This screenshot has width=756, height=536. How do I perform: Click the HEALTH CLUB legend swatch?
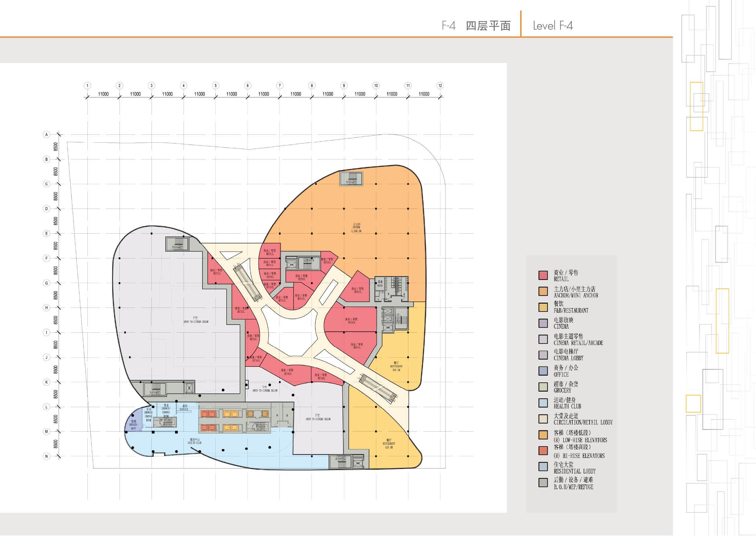pos(543,403)
